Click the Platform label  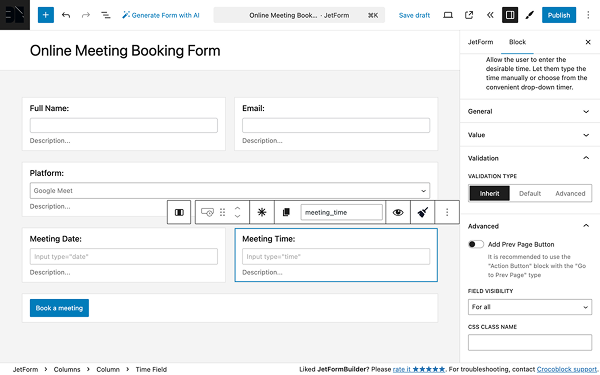click(x=47, y=173)
